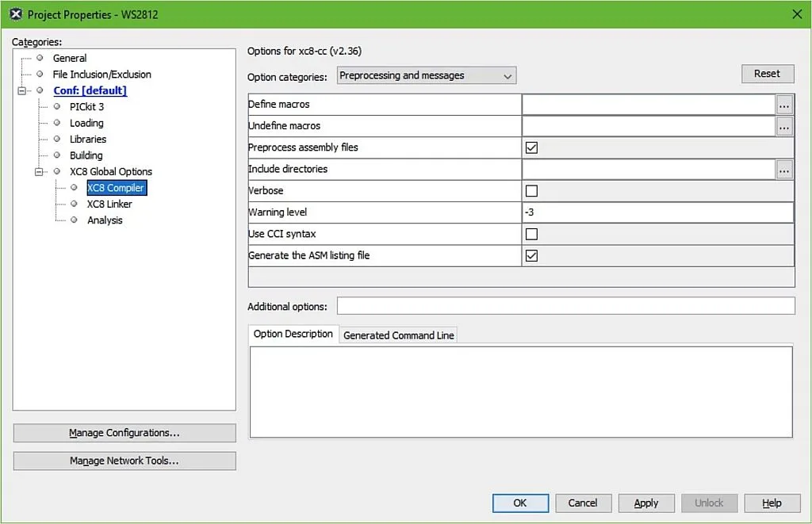Enable Verbose compiler output
The height and width of the screenshot is (524, 812).
pos(531,190)
